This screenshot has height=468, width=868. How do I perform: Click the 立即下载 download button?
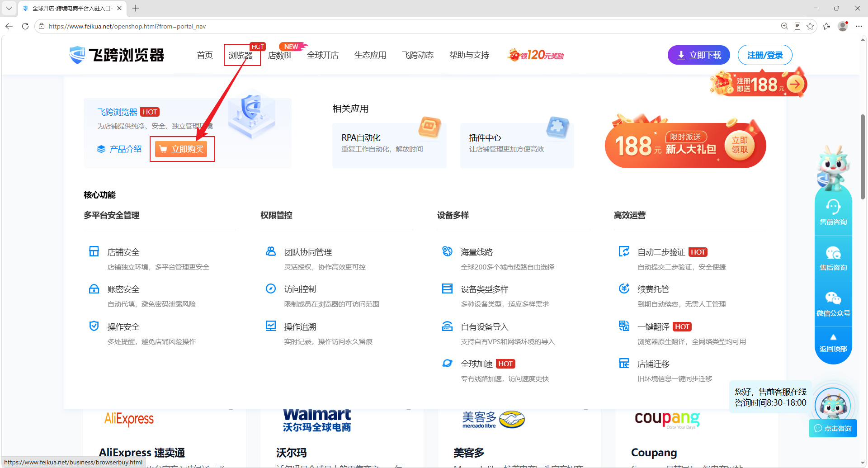coord(699,55)
